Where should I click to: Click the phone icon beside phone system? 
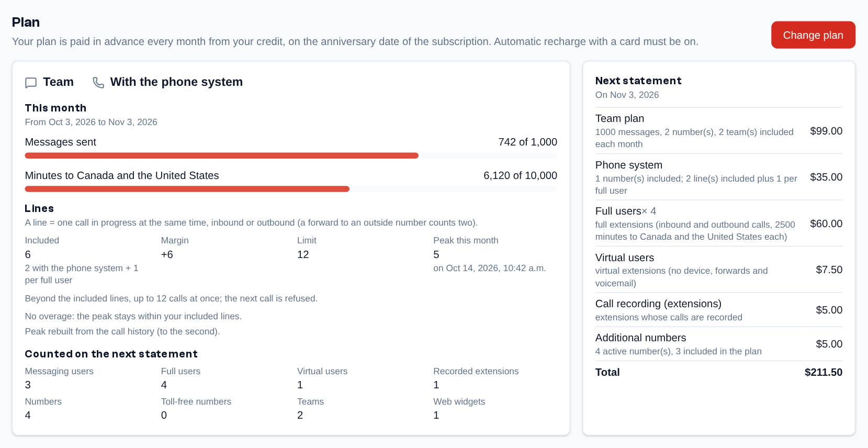[98, 83]
